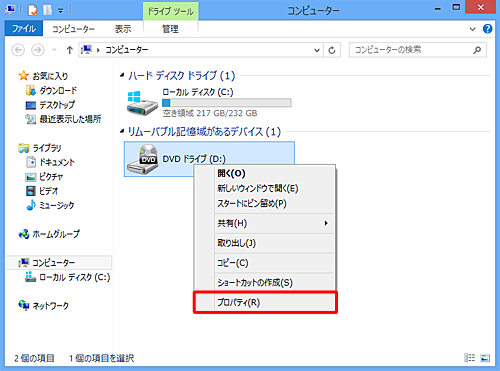
Task: Choose 新しいウィンドウで開く(E) from context menu
Action: [x=258, y=188]
